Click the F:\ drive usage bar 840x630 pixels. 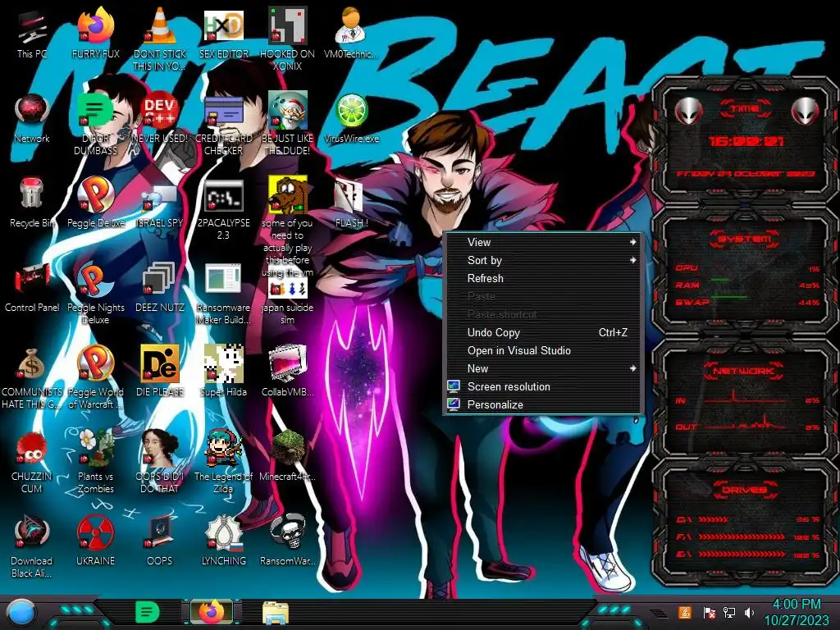coord(742,536)
